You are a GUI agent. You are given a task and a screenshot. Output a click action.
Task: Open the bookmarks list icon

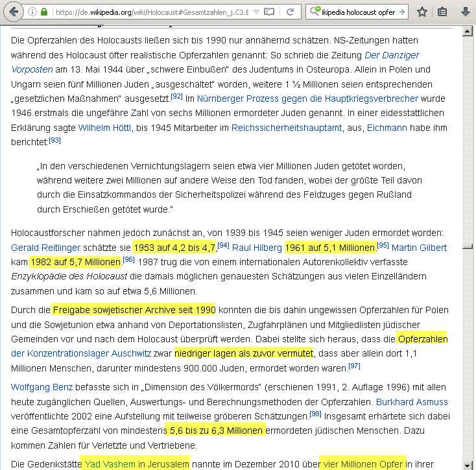442,12
